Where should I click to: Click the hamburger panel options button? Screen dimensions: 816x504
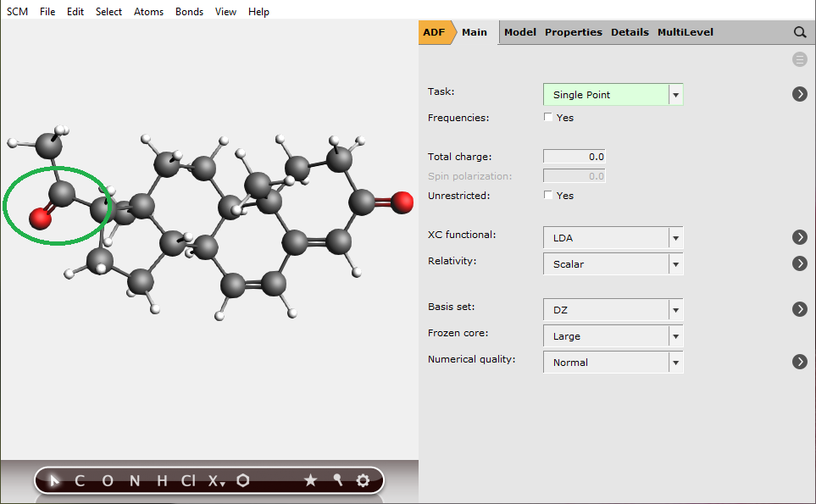799,59
